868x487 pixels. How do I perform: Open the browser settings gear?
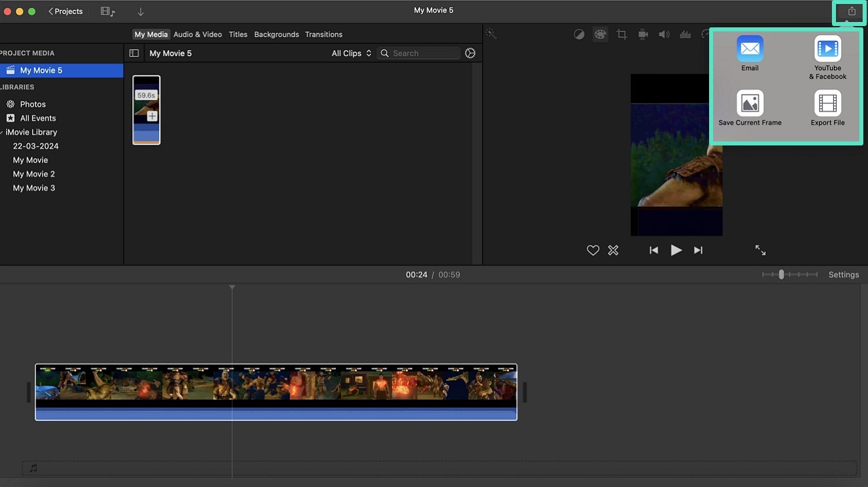pos(470,53)
